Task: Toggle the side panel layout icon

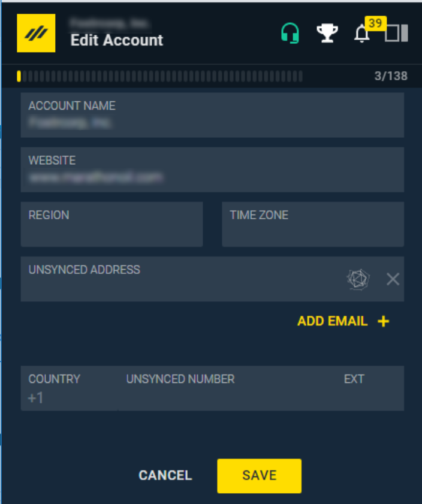Action: 397,33
